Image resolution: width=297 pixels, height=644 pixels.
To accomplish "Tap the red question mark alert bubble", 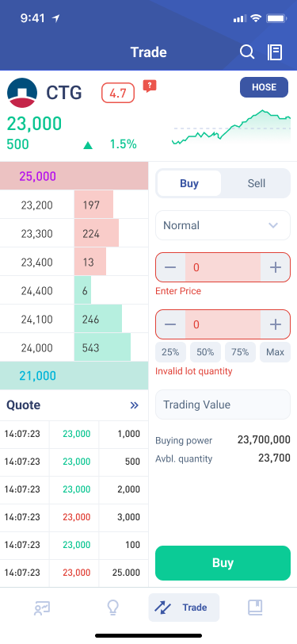I will tap(150, 86).
